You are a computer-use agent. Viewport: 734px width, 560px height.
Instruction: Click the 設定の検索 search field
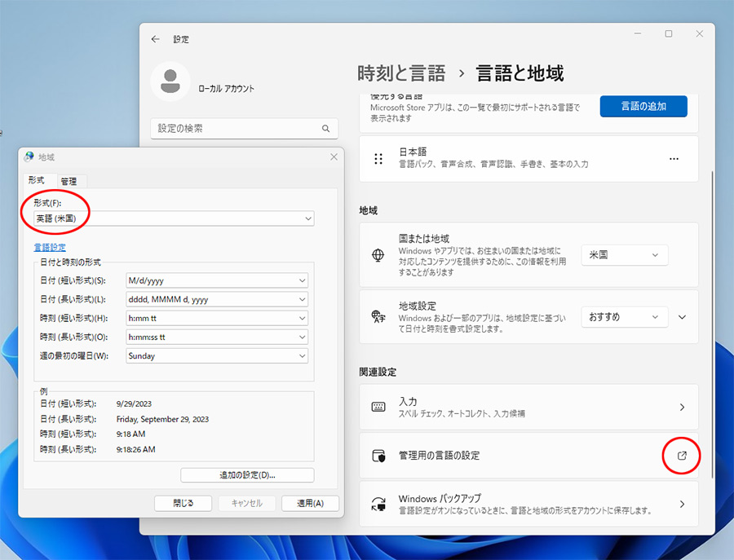[245, 128]
